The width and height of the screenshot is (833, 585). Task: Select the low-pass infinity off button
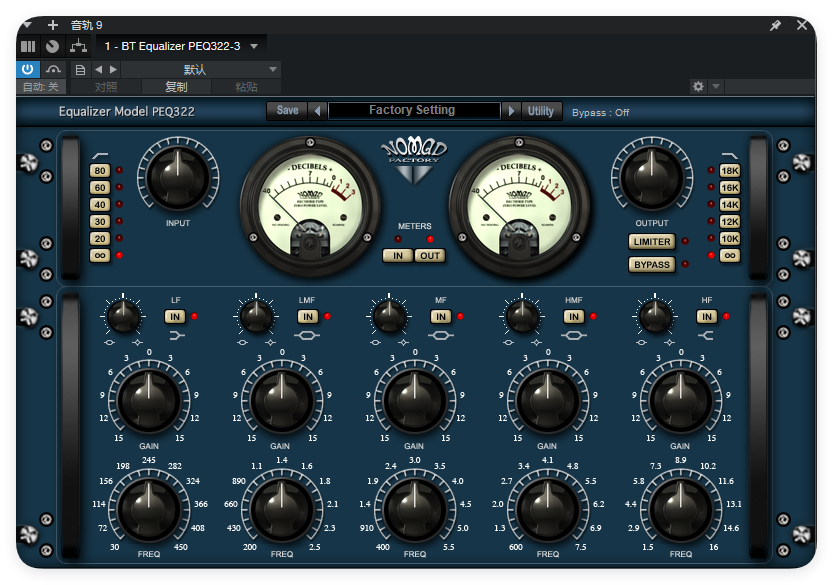click(x=729, y=256)
